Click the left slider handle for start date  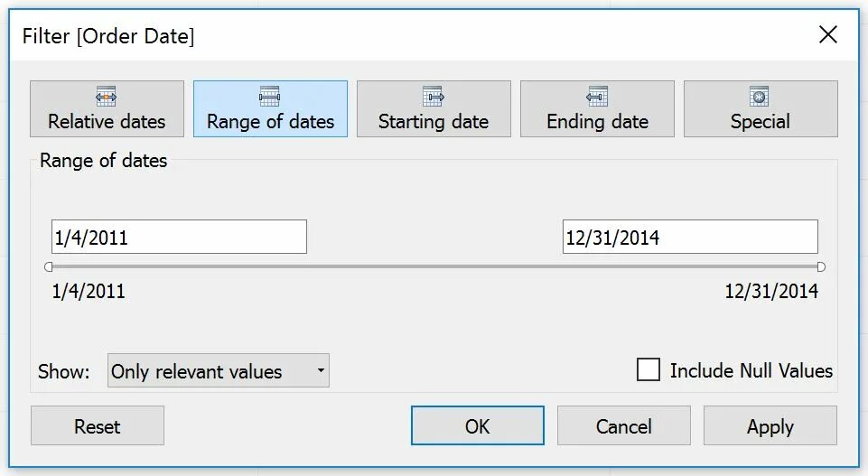(49, 267)
